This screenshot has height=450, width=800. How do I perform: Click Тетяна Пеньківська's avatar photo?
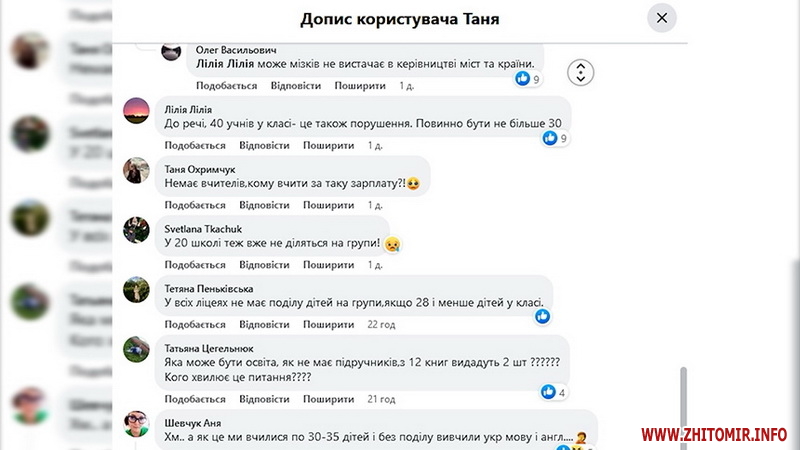136,289
